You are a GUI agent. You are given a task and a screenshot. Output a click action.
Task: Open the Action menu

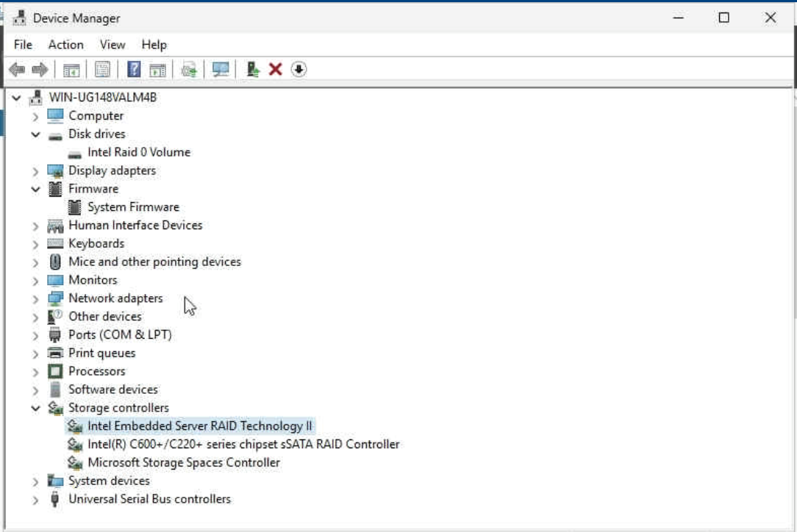tap(65, 45)
